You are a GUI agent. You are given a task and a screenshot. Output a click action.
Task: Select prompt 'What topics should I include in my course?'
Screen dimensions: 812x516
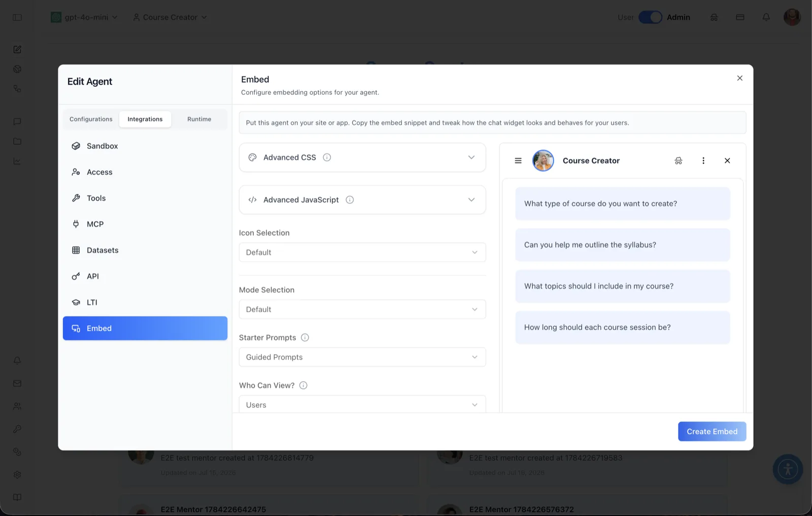[623, 286]
